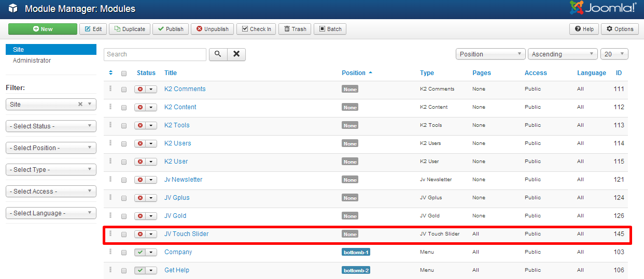
Task: Toggle unpublished status icon for JV Gplus
Action: pos(140,198)
